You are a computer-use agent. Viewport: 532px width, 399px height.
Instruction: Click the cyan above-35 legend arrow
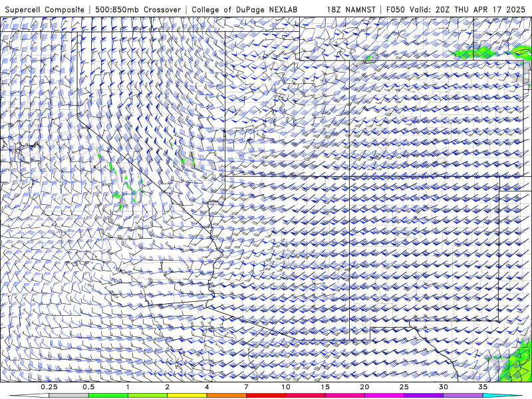pos(502,396)
